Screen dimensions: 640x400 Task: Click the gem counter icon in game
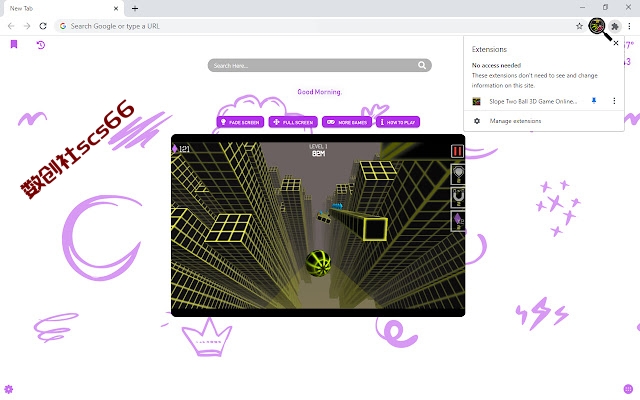pos(175,149)
